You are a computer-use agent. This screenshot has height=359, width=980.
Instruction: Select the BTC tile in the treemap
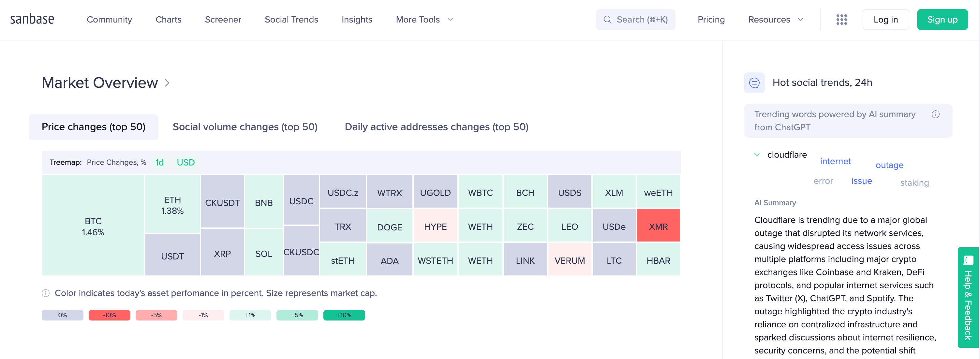[x=93, y=226]
